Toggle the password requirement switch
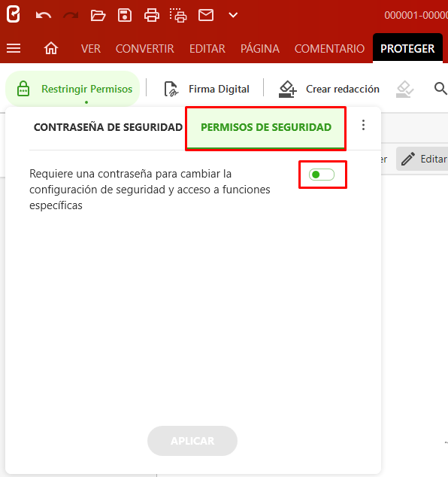This screenshot has height=477, width=448. tap(322, 175)
